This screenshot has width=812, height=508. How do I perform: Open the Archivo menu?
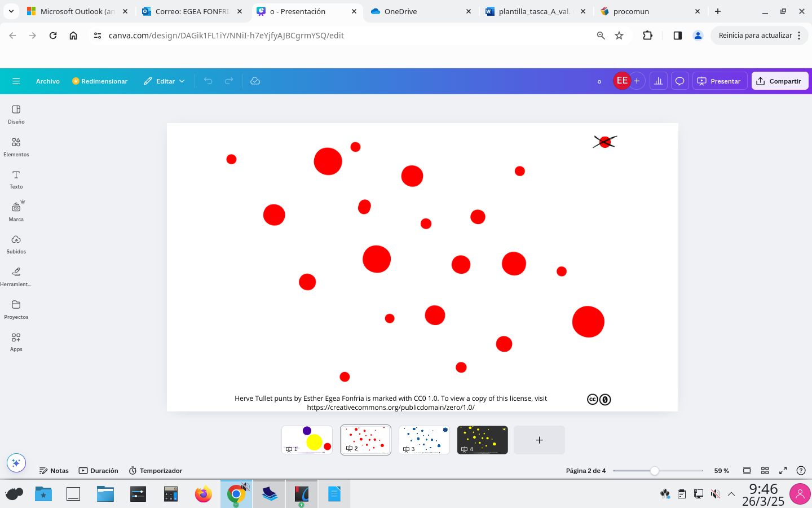click(48, 81)
